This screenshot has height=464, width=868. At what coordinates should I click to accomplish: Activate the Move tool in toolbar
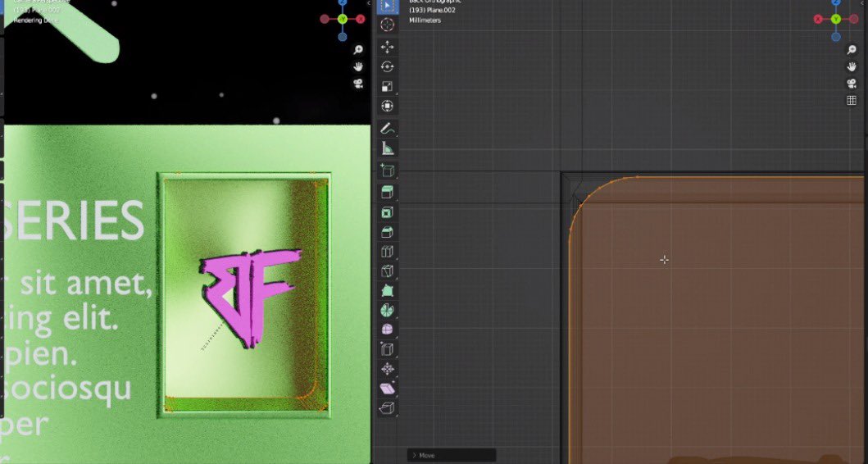click(x=387, y=47)
